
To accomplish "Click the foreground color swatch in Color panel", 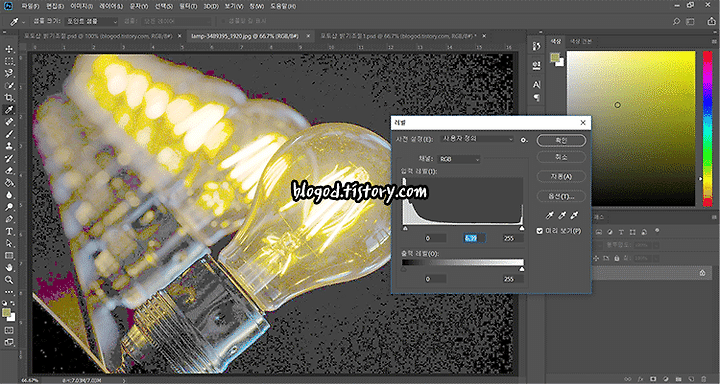I will [554, 57].
